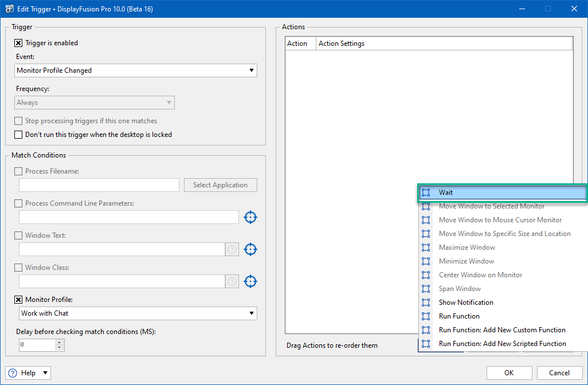Select Show Notification menu entry
Viewport: 588px width, 385px height.
click(503, 302)
